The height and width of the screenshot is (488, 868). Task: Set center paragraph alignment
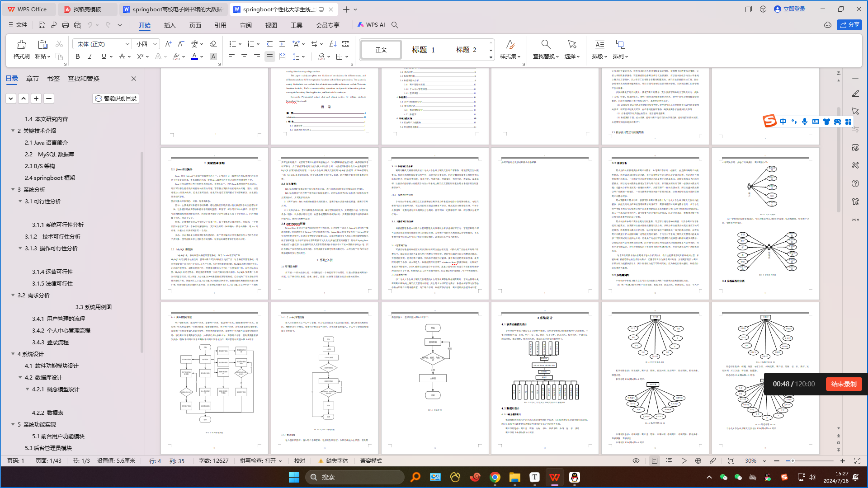[244, 56]
